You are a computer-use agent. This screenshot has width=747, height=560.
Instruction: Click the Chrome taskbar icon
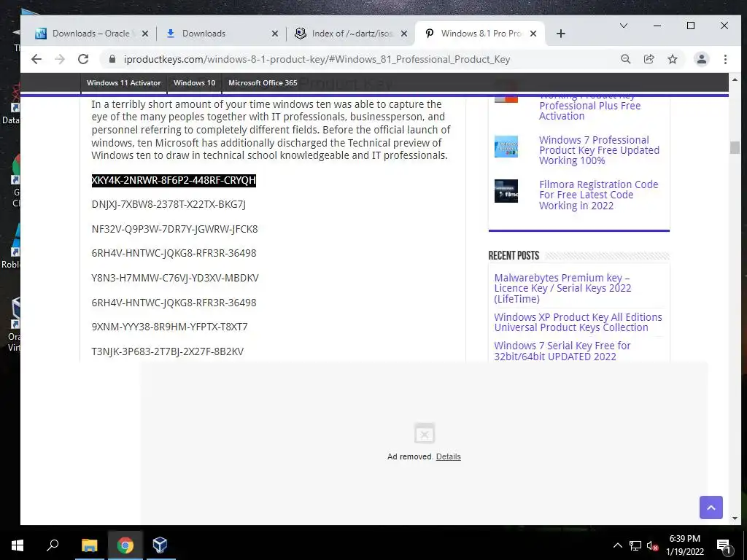[125, 545]
